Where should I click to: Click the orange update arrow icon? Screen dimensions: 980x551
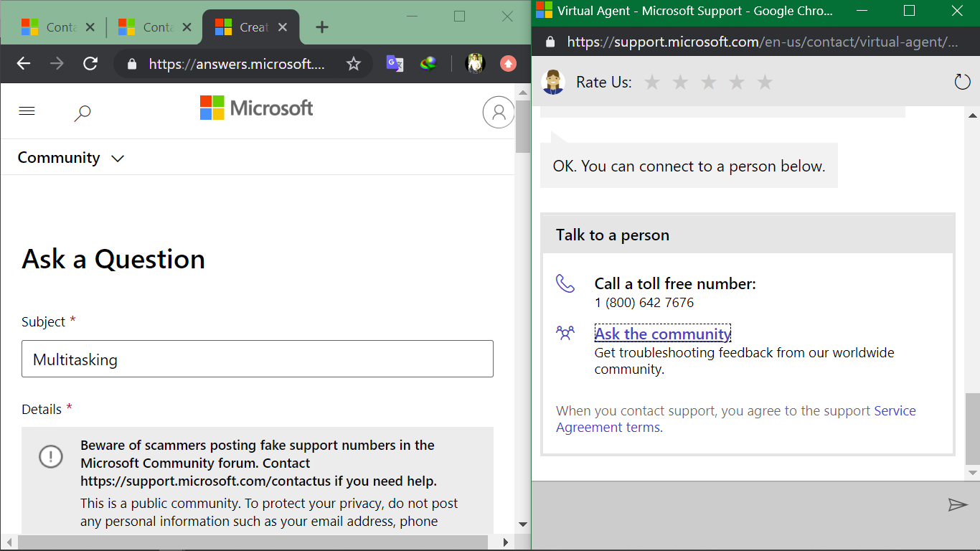pyautogui.click(x=508, y=64)
